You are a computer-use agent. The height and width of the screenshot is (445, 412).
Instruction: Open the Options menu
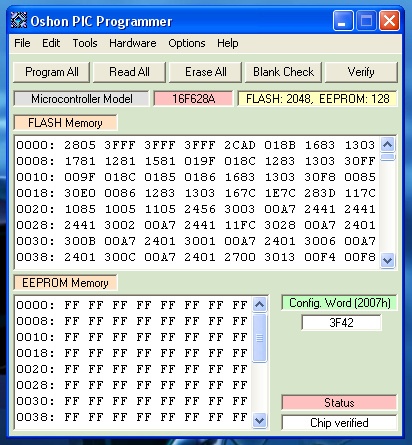187,43
